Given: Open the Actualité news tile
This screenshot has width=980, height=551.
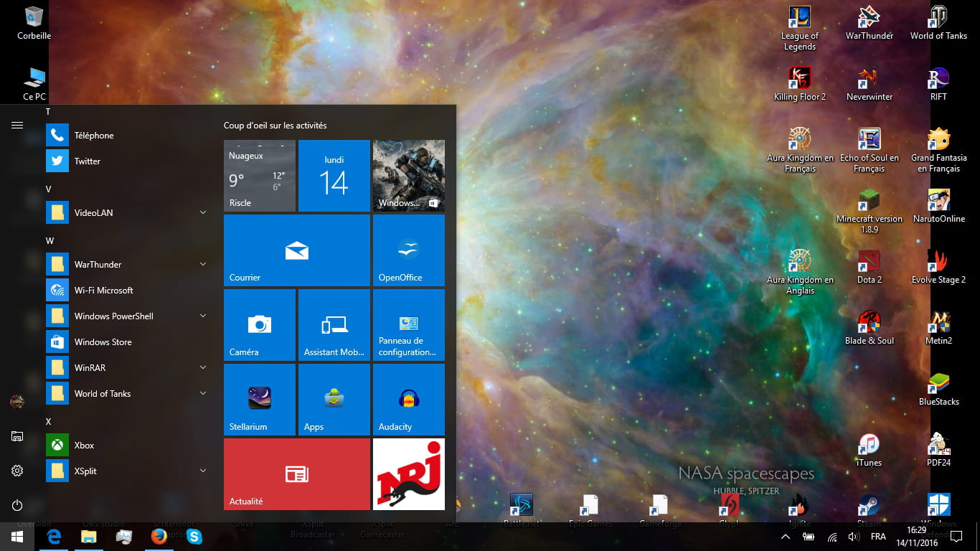Looking at the screenshot, I should pos(297,474).
